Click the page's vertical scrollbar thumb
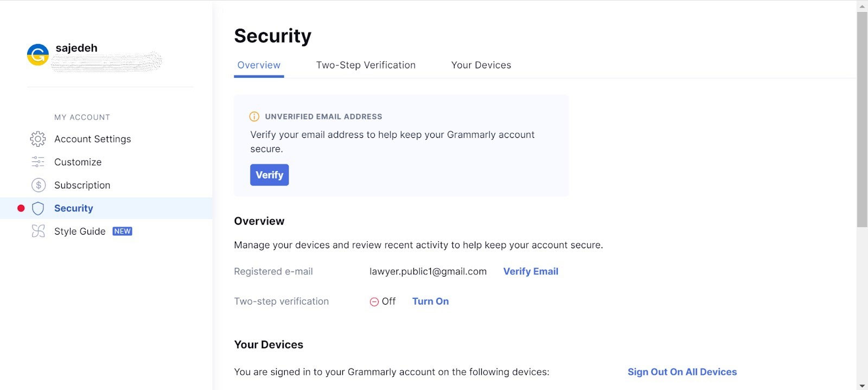Viewport: 868px width, 390px height. [862, 119]
